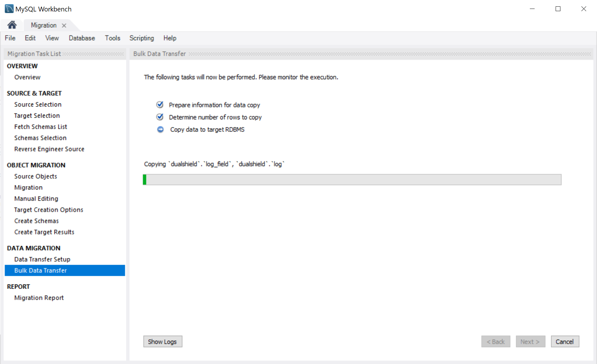Click the OBJECT MIGRATION section heading
This screenshot has height=364, width=597.
tap(36, 165)
